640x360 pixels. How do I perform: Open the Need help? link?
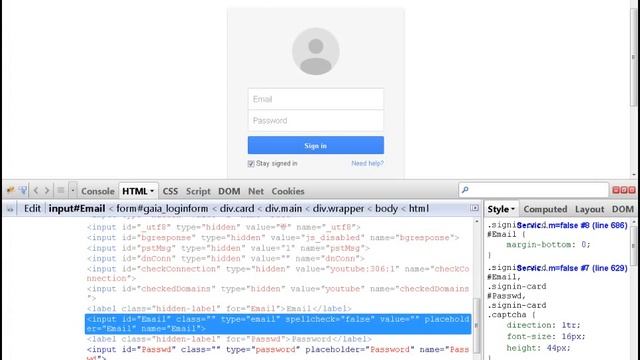pos(367,163)
